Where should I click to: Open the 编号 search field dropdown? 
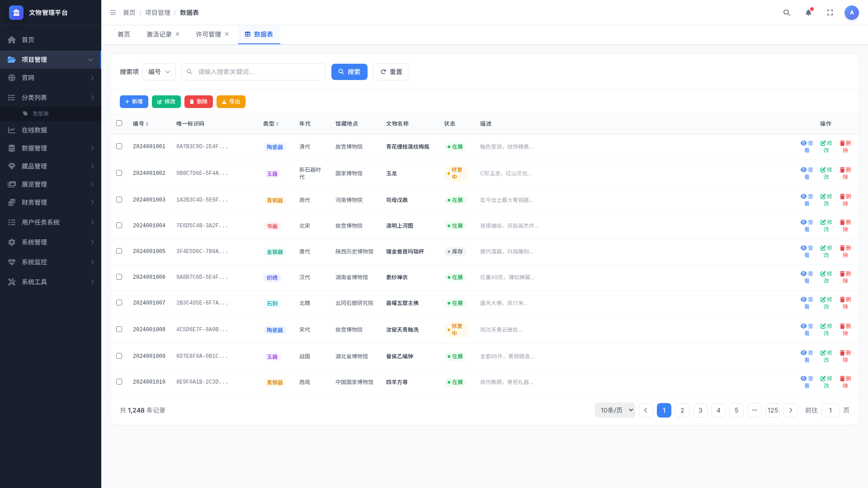click(159, 72)
